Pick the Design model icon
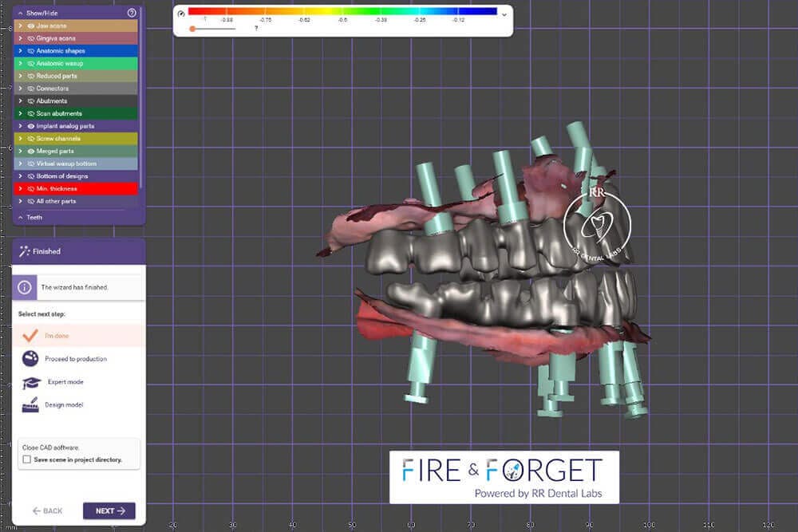Viewport: 798px width, 532px height. [30, 405]
